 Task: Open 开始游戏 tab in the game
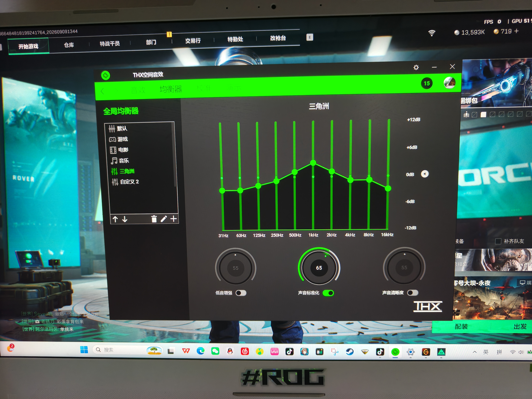pyautogui.click(x=28, y=46)
